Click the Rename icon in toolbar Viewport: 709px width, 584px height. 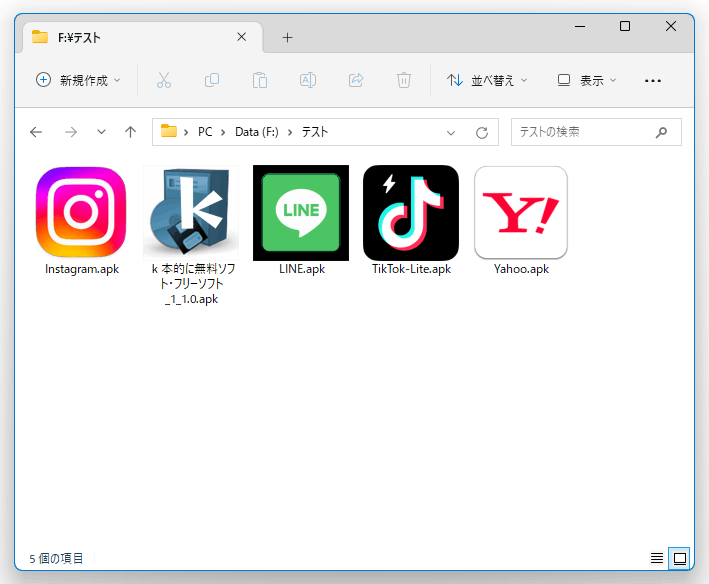coord(308,80)
